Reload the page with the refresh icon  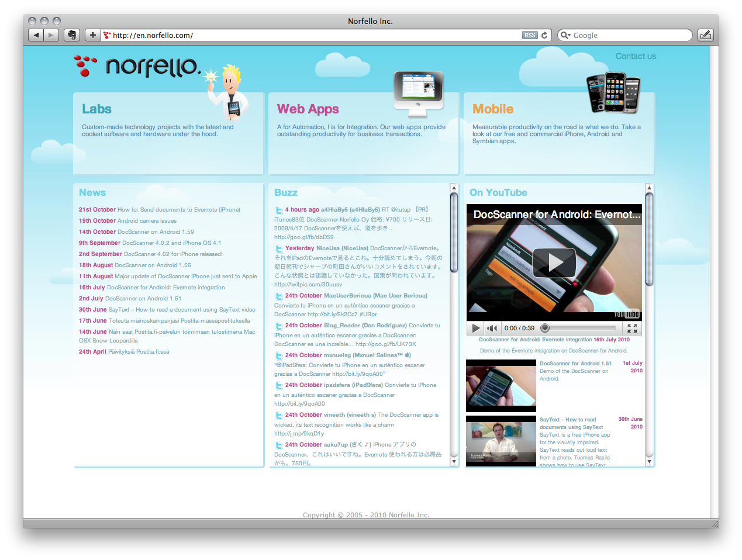(544, 35)
